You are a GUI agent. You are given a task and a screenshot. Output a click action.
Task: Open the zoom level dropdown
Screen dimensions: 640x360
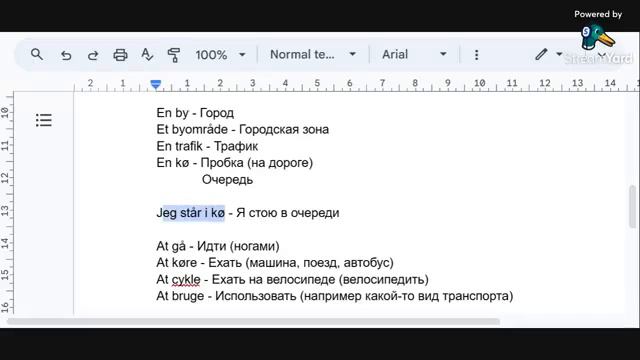click(220, 55)
